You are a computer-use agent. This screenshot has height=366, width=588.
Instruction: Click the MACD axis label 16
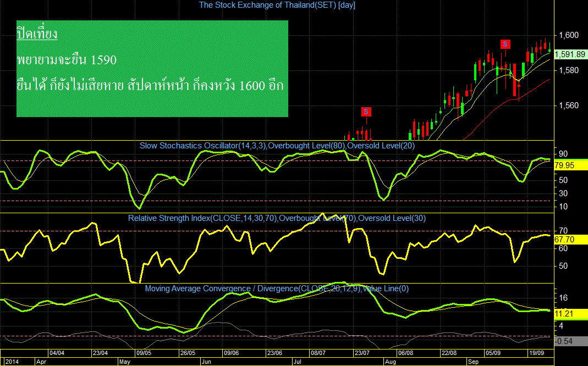pyautogui.click(x=563, y=298)
